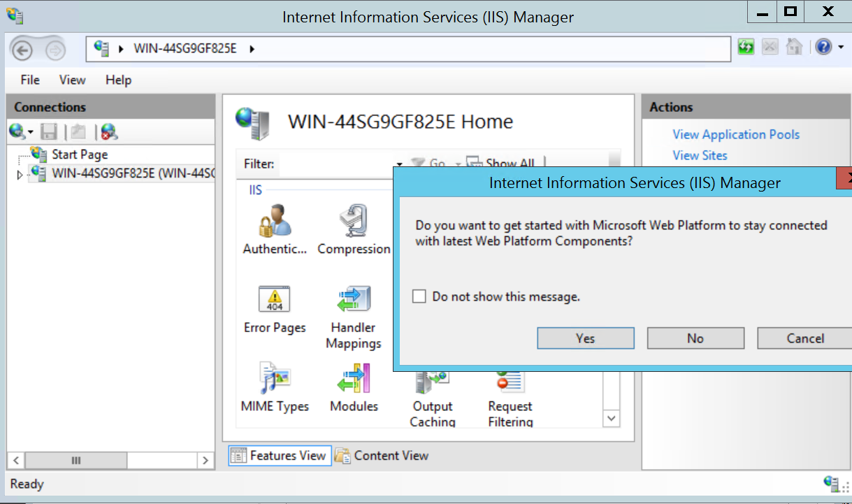This screenshot has height=504, width=852.
Task: Click the IIS group header label
Action: coord(255,189)
